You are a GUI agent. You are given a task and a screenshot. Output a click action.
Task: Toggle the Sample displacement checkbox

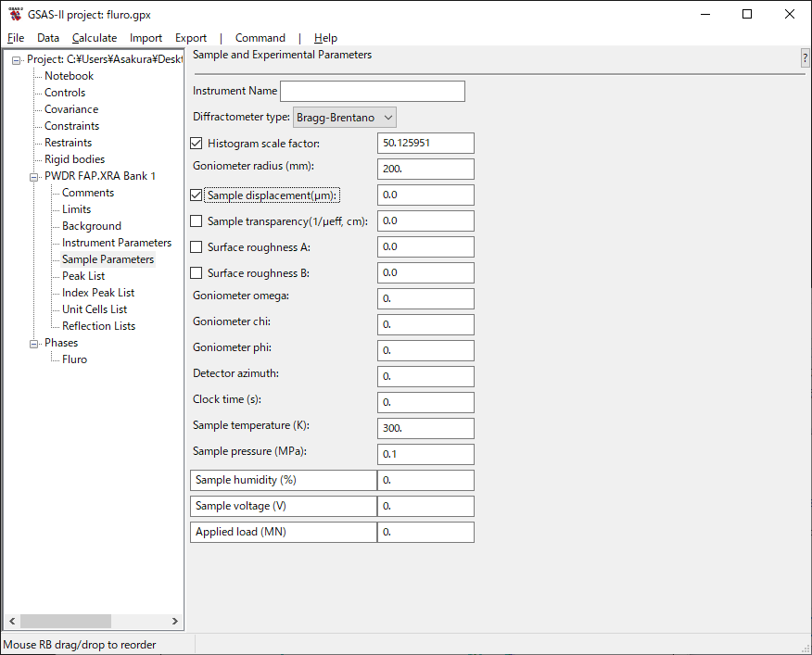tap(196, 195)
